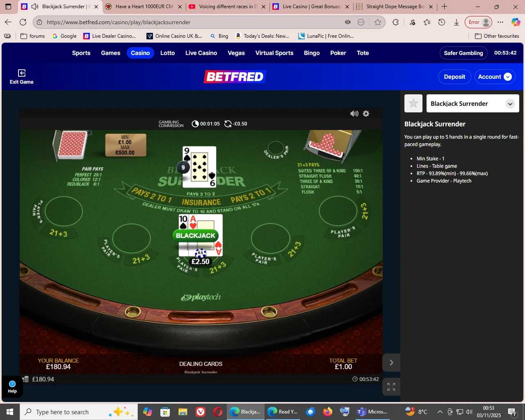View site information via the padlock icon
The width and height of the screenshot is (525, 420).
39,22
